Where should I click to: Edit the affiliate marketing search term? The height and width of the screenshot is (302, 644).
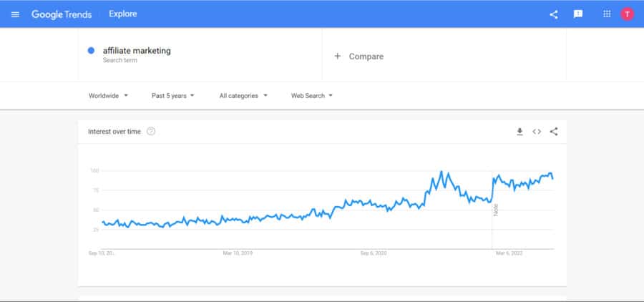coord(137,52)
